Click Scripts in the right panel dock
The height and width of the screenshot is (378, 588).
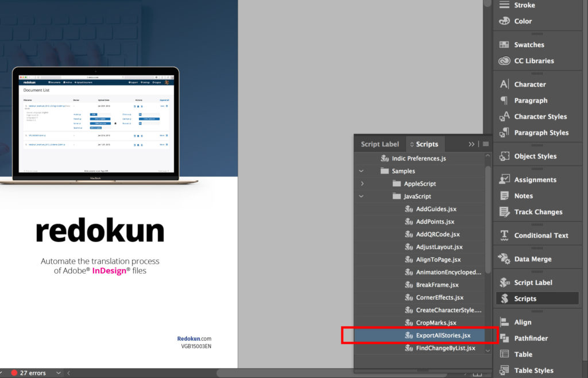[x=537, y=299]
